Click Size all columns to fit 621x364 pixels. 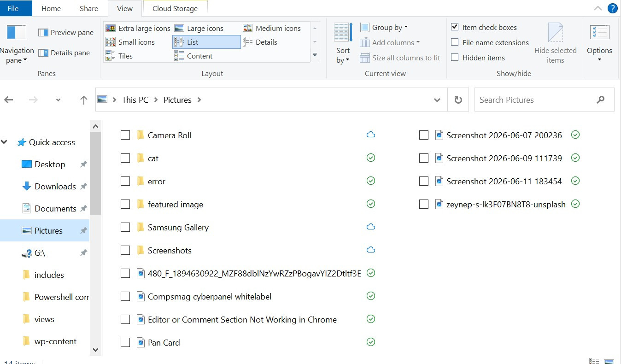click(x=400, y=58)
